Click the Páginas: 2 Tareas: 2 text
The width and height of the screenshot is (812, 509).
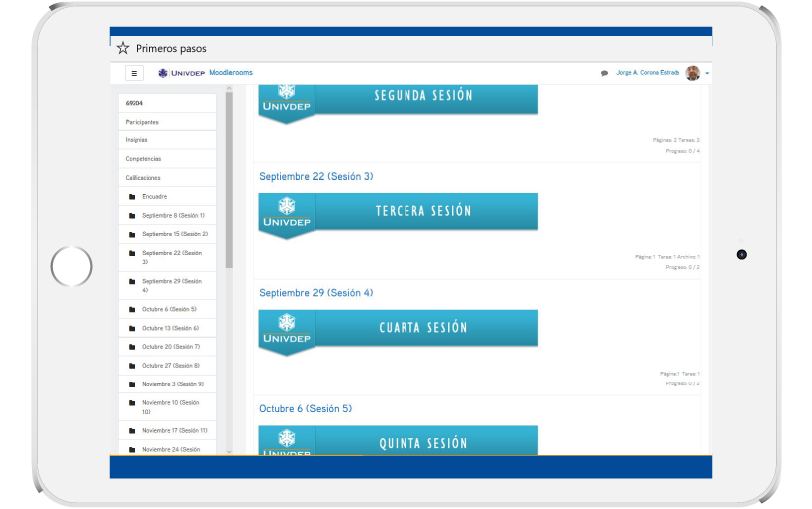tap(676, 140)
